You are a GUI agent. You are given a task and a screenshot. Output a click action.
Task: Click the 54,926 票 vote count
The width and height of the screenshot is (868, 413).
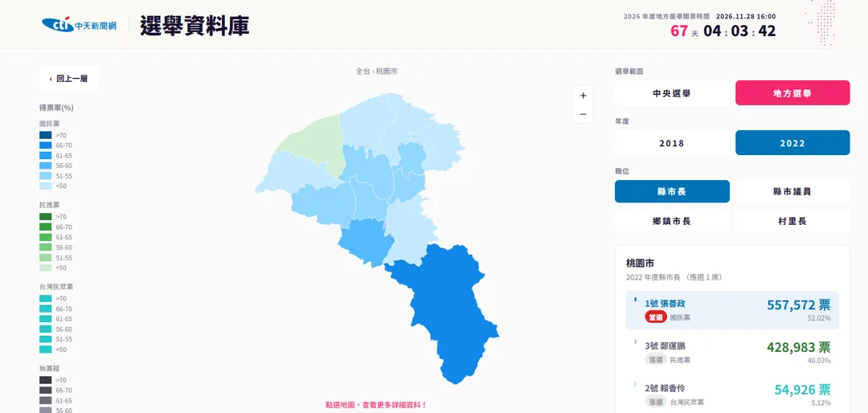(x=802, y=389)
